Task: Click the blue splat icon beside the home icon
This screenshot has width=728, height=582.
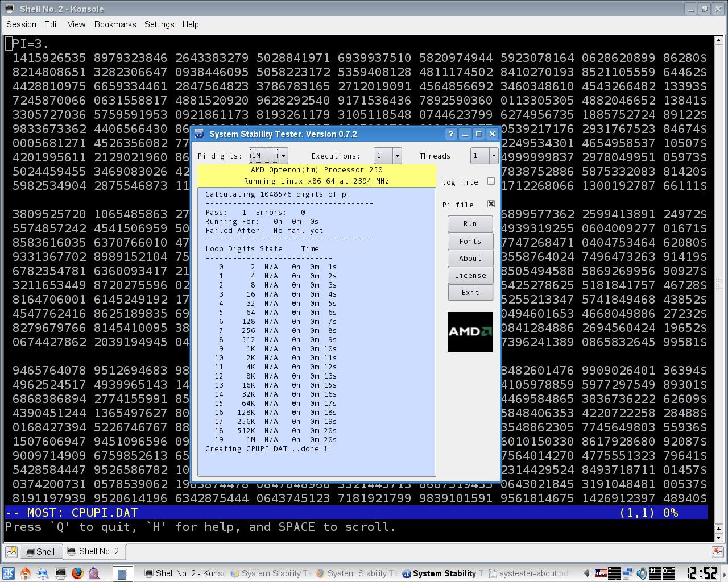Action: (43, 573)
